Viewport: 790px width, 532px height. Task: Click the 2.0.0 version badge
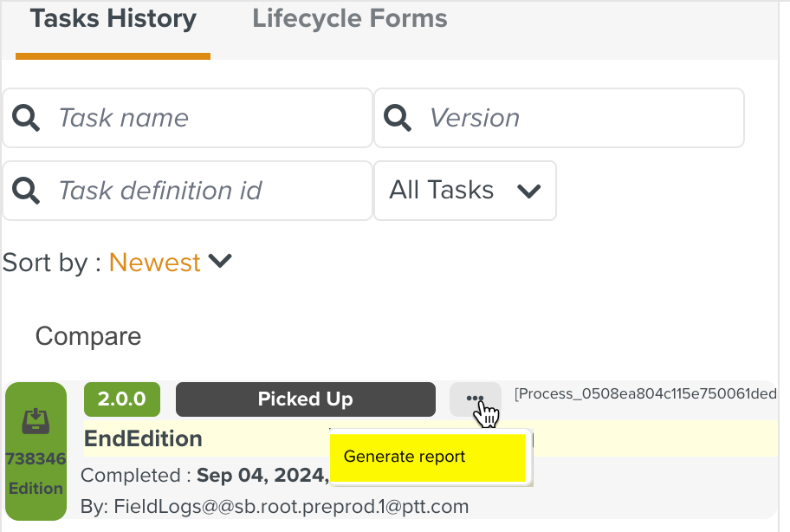coord(121,399)
